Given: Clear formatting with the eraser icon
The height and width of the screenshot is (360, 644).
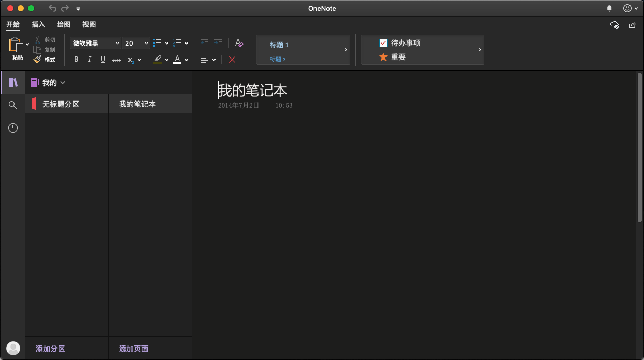Looking at the screenshot, I should pos(239,43).
